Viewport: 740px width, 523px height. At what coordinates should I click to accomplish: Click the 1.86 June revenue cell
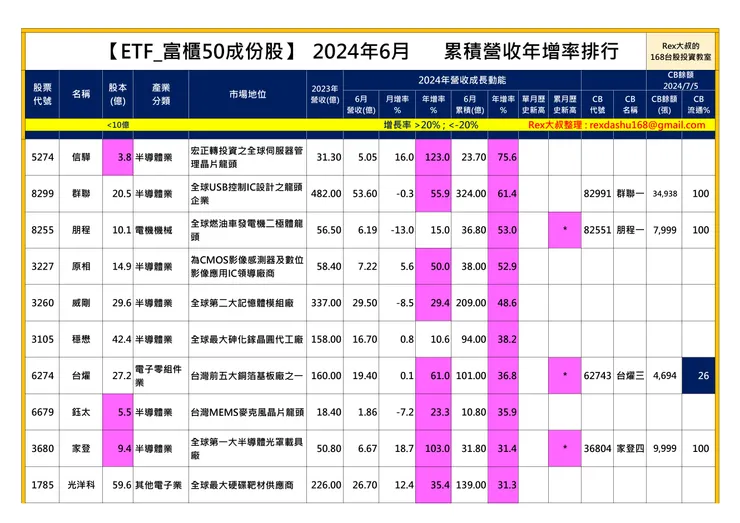[x=362, y=412]
